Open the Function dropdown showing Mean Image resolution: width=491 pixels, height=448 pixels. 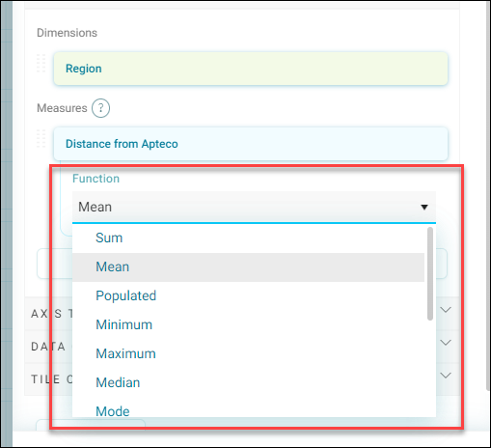pyautogui.click(x=254, y=207)
